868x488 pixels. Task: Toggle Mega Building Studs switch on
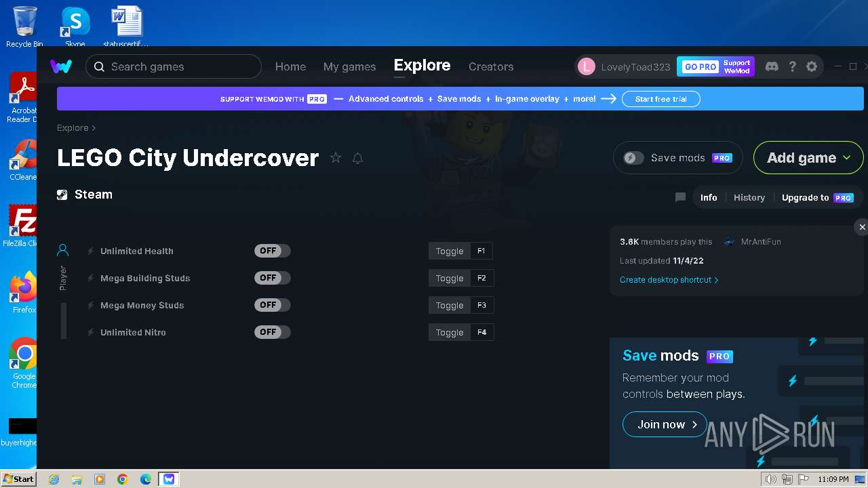point(273,278)
